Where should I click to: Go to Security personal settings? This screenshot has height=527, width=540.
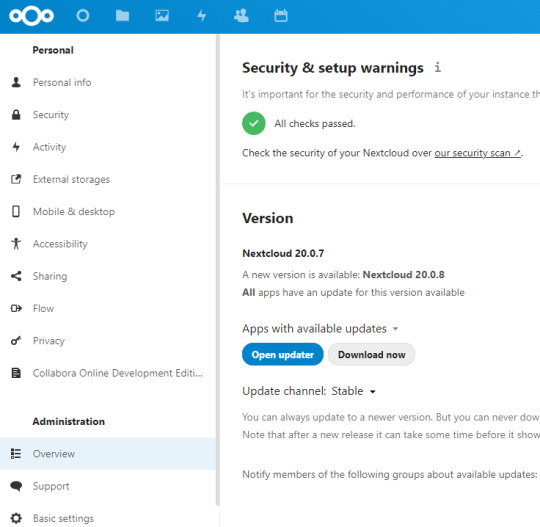[x=108, y=115]
